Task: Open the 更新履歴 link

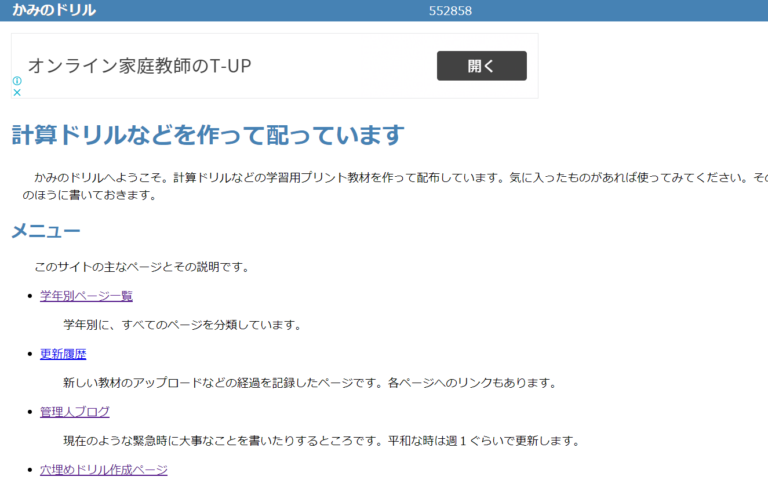Action: point(63,354)
